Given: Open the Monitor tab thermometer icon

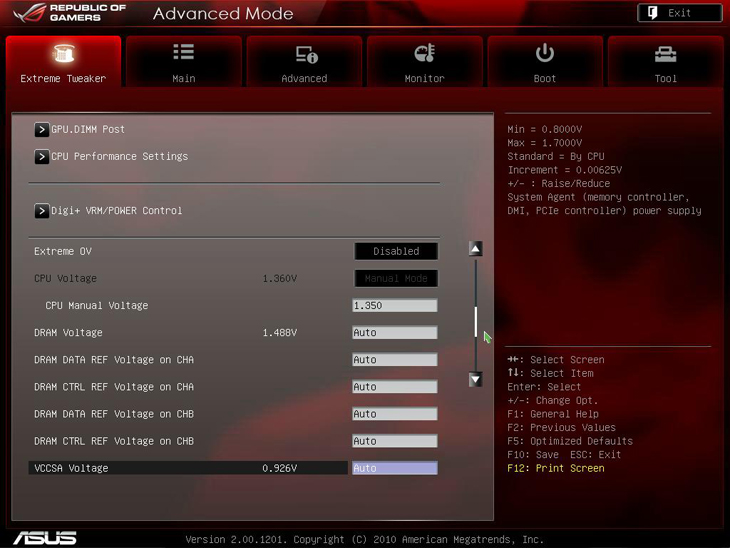Looking at the screenshot, I should pyautogui.click(x=424, y=54).
